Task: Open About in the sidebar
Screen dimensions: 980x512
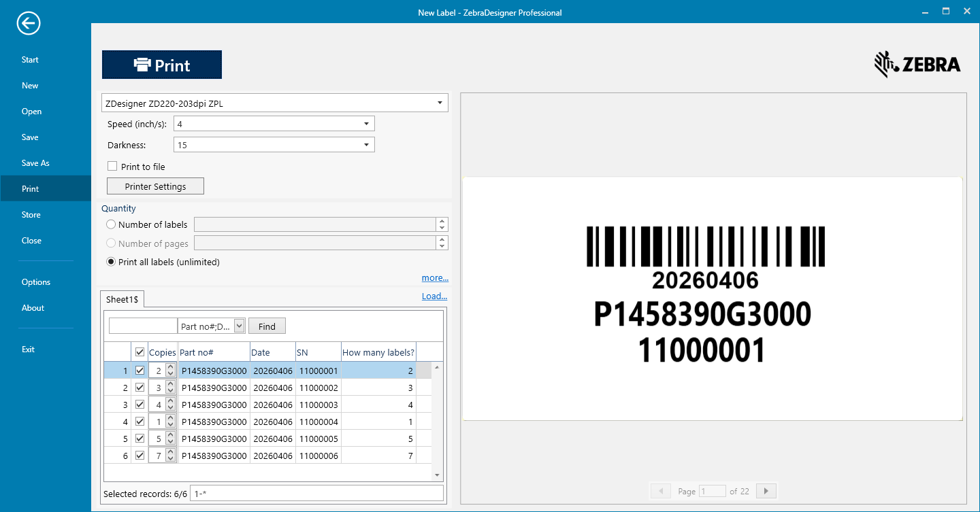Action: [33, 308]
